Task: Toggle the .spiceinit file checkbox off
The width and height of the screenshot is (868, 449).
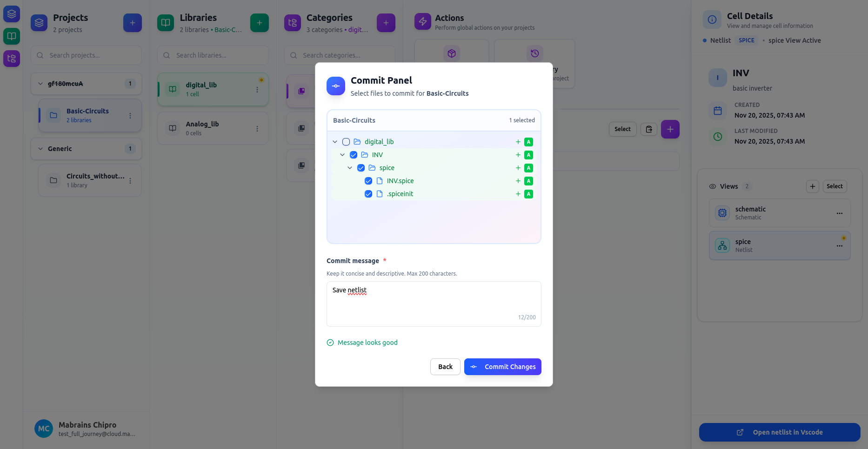Action: (x=368, y=194)
